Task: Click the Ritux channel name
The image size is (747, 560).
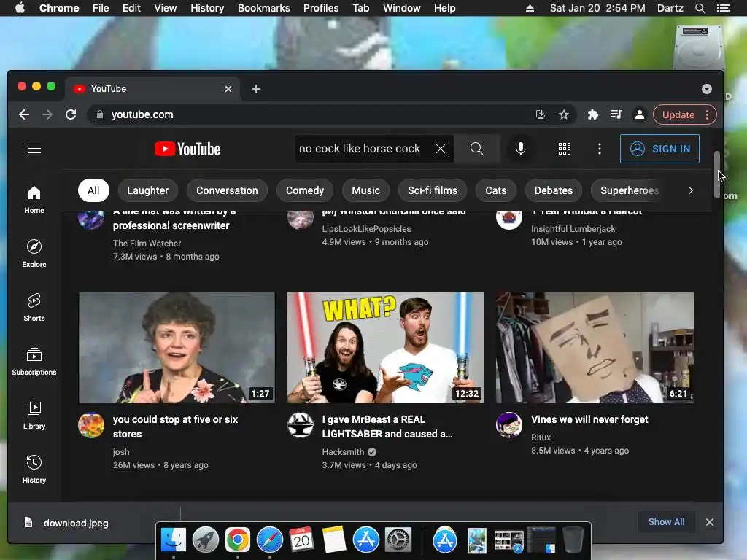Action: tap(541, 437)
